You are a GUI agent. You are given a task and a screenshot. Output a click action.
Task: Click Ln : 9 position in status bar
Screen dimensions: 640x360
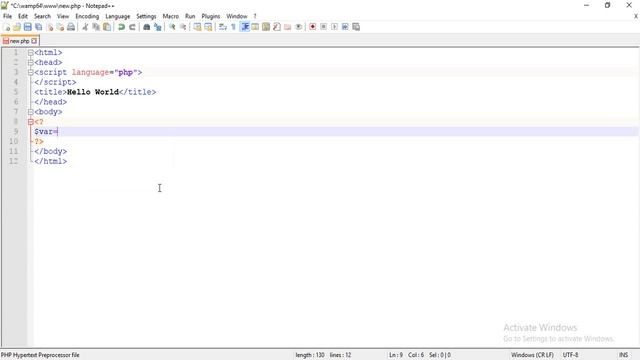point(396,355)
